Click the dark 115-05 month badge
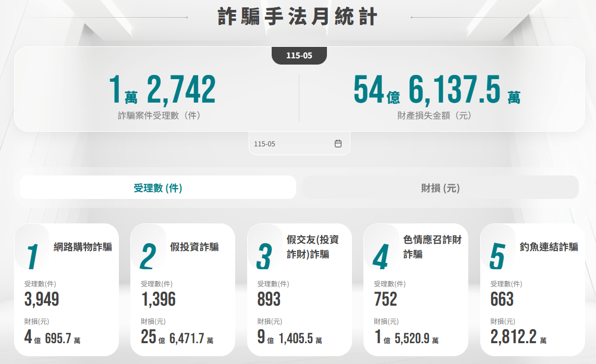This screenshot has height=364, width=596. (x=299, y=55)
